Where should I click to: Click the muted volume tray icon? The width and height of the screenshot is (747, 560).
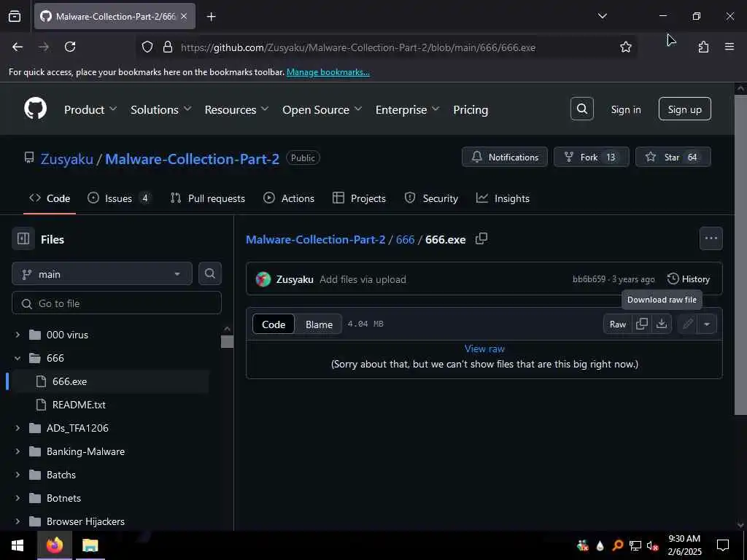(x=652, y=545)
